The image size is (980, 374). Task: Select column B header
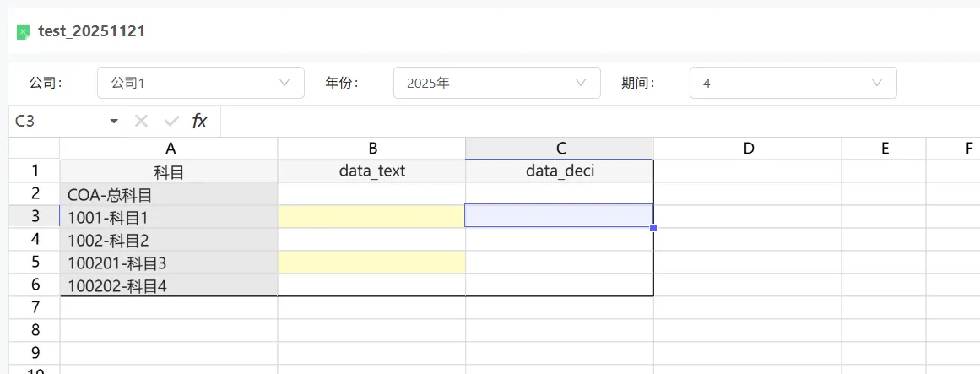(371, 149)
